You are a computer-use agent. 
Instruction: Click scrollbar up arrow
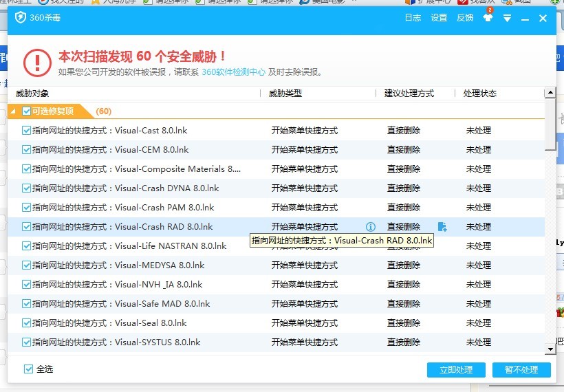tap(550, 92)
